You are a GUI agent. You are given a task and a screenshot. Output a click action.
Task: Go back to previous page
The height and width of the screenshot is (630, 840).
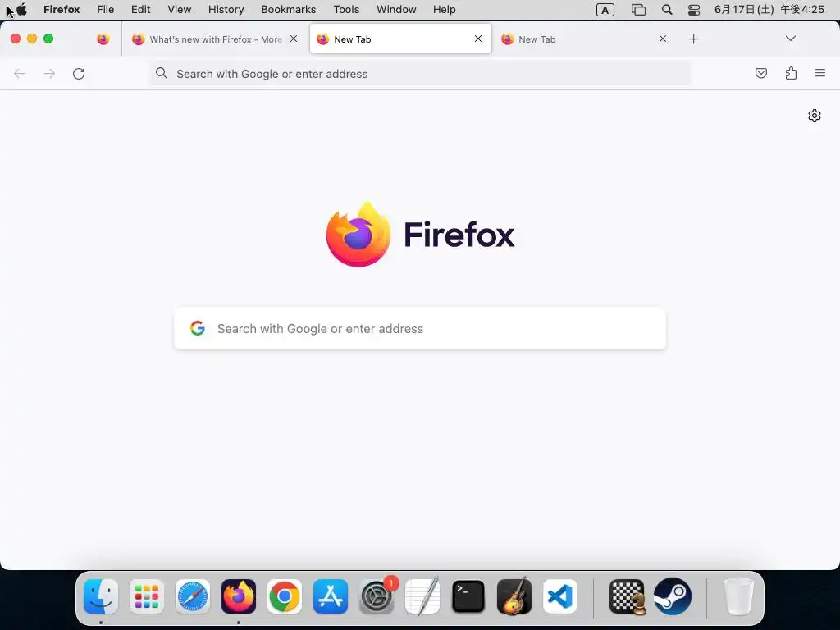point(20,73)
